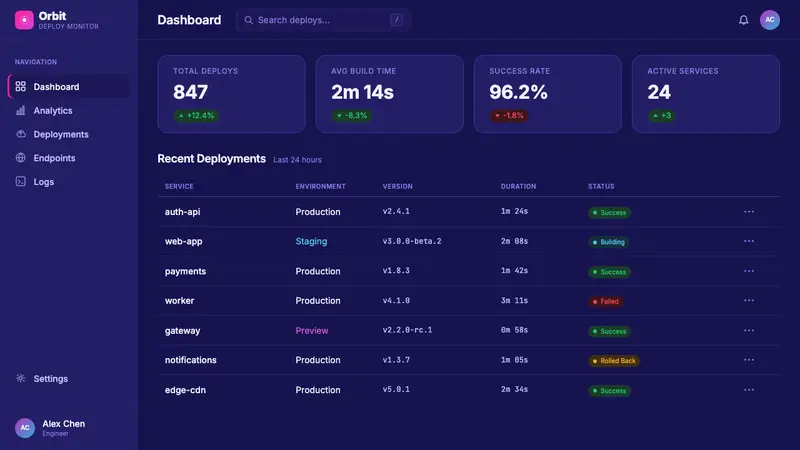Click Last 24 hours label
This screenshot has height=450, width=800.
(x=297, y=160)
